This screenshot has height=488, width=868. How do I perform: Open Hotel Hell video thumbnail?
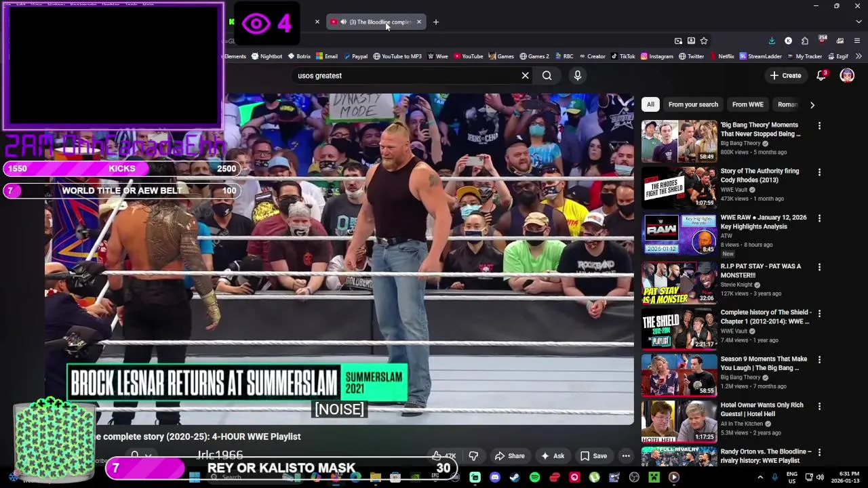[679, 421]
